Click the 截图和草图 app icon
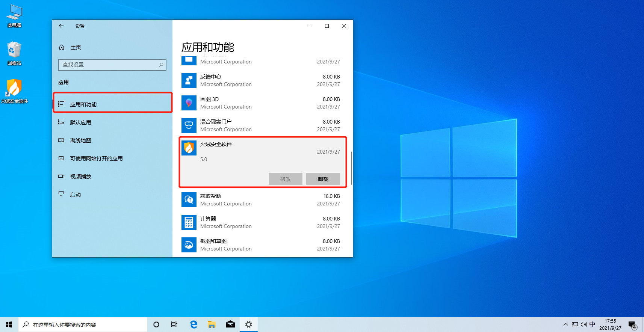The image size is (644, 332). [189, 245]
